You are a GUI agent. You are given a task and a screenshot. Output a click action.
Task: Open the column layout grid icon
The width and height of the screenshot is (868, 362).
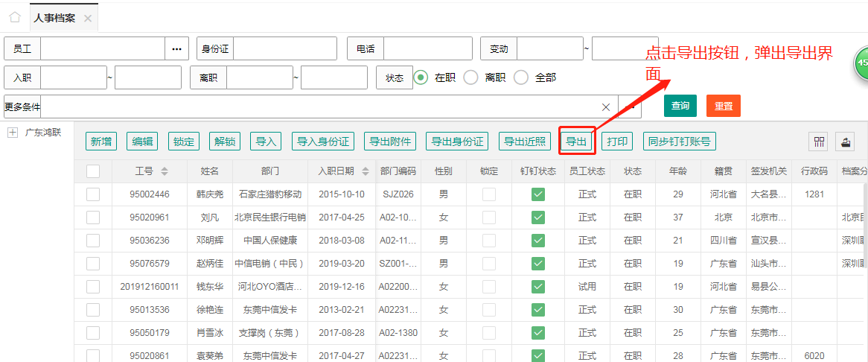pyautogui.click(x=820, y=142)
